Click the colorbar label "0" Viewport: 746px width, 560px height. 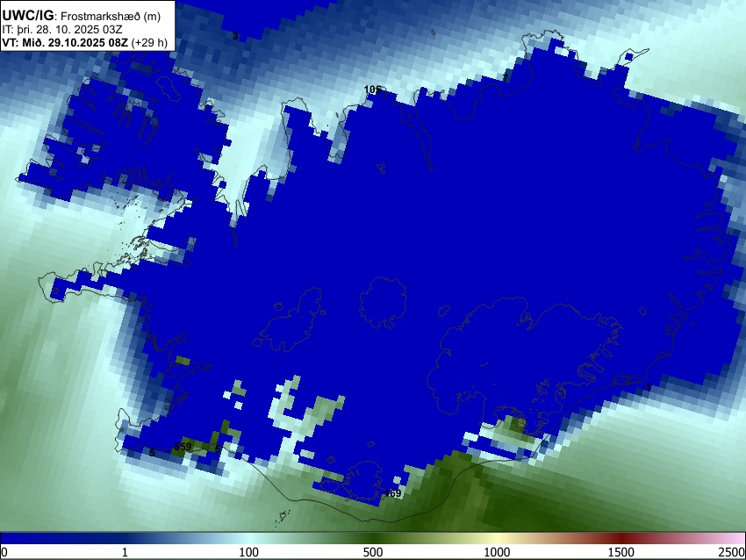tap(4, 552)
